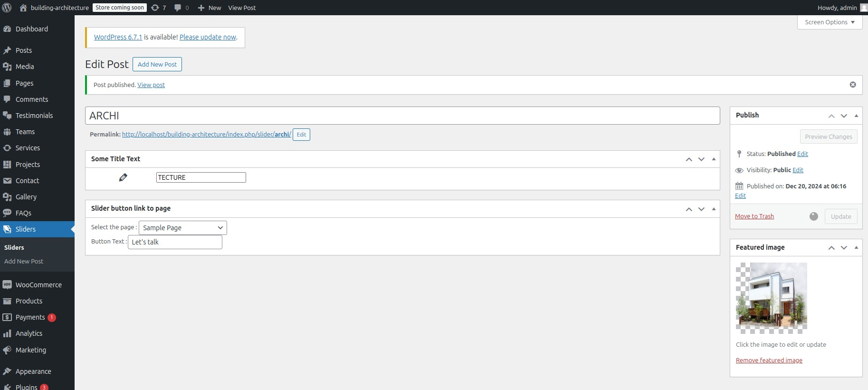The width and height of the screenshot is (868, 390).
Task: Click View Post in admin bar
Action: (242, 8)
